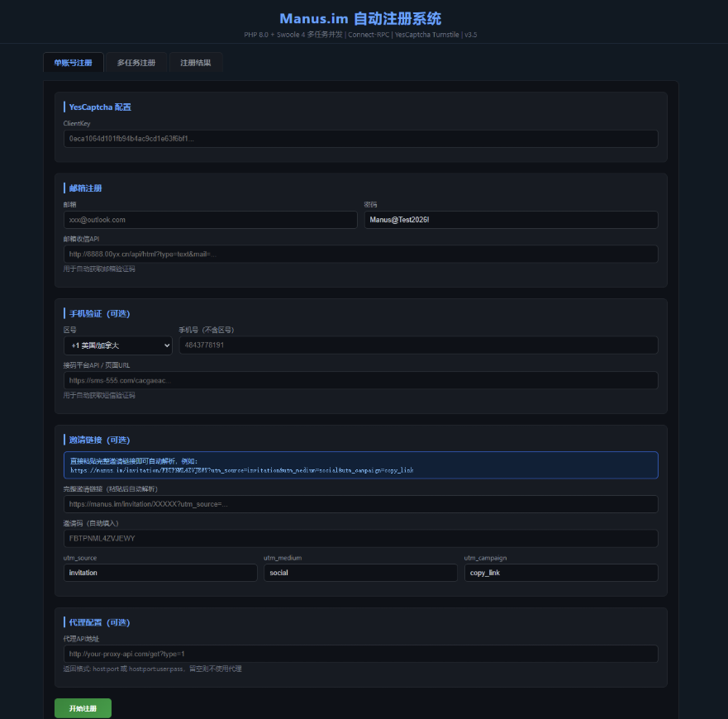
Task: Click the 密码 password field
Action: 511,220
